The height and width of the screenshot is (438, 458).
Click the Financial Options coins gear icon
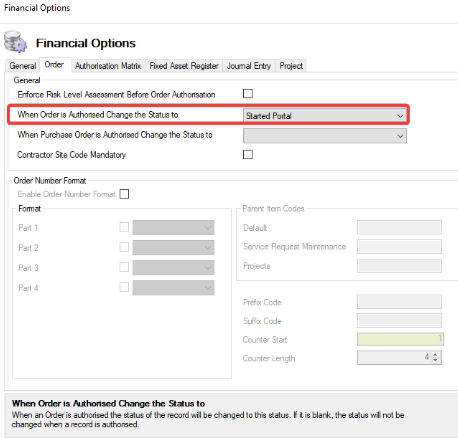[x=15, y=42]
